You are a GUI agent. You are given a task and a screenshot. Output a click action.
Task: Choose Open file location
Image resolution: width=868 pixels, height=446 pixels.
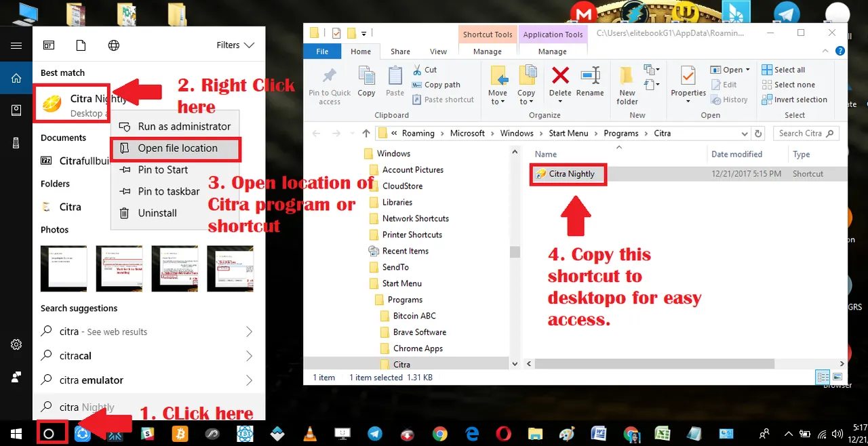(x=175, y=148)
